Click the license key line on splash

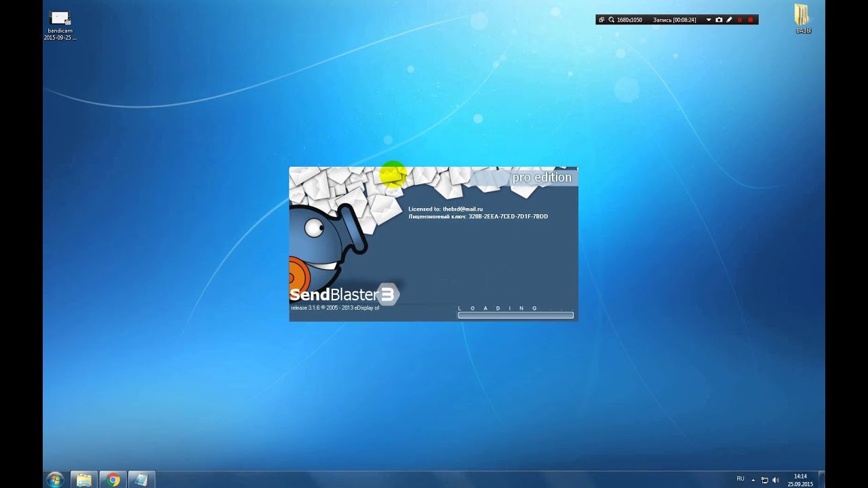(x=478, y=216)
